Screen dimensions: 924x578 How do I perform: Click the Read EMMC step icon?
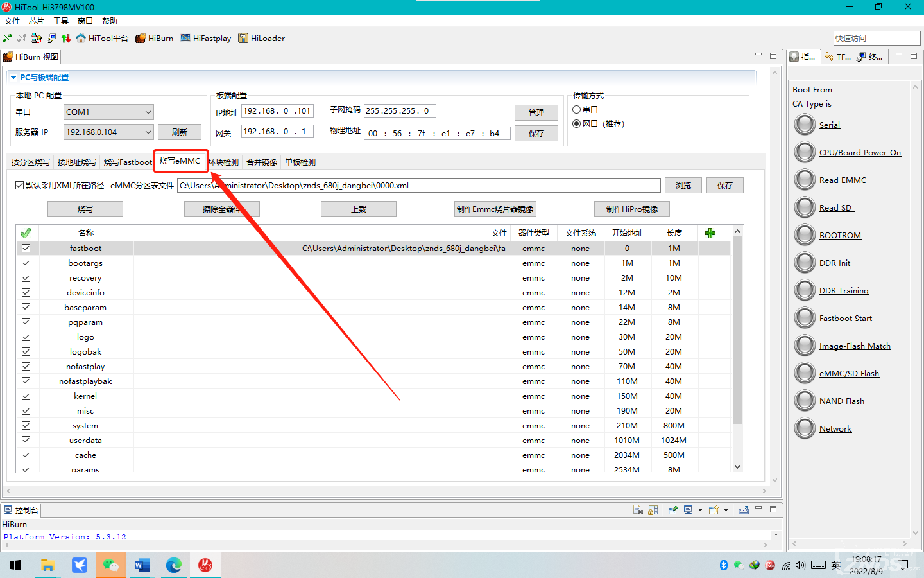click(x=805, y=180)
